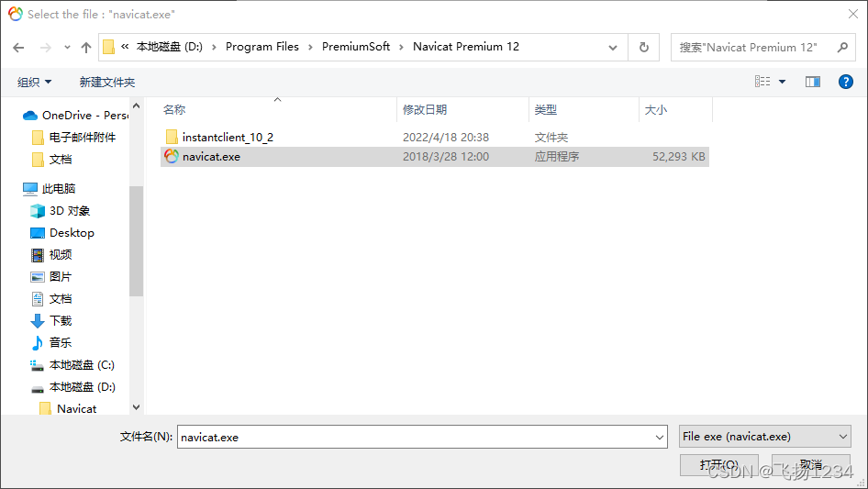
Task: Expand the hidden breadcrumb chevron
Action: (x=125, y=47)
